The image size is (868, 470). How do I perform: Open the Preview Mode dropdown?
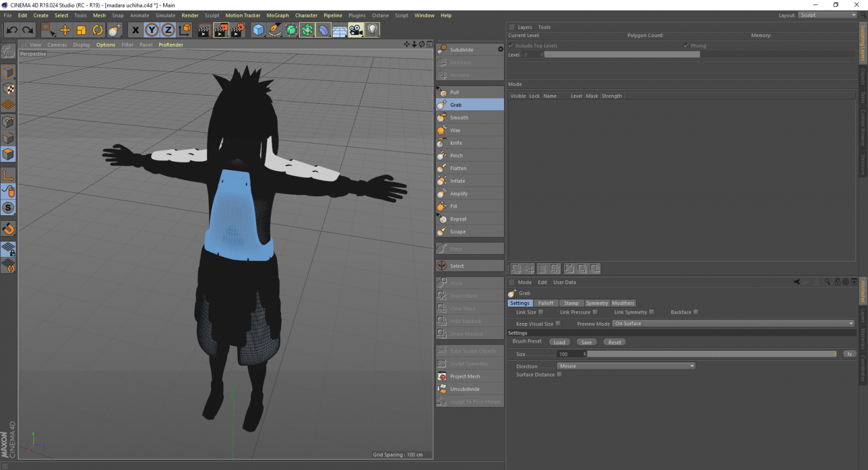click(x=734, y=324)
